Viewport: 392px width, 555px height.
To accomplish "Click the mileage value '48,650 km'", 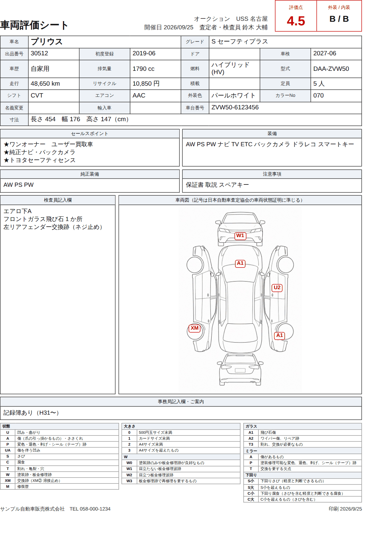I will (45, 84).
